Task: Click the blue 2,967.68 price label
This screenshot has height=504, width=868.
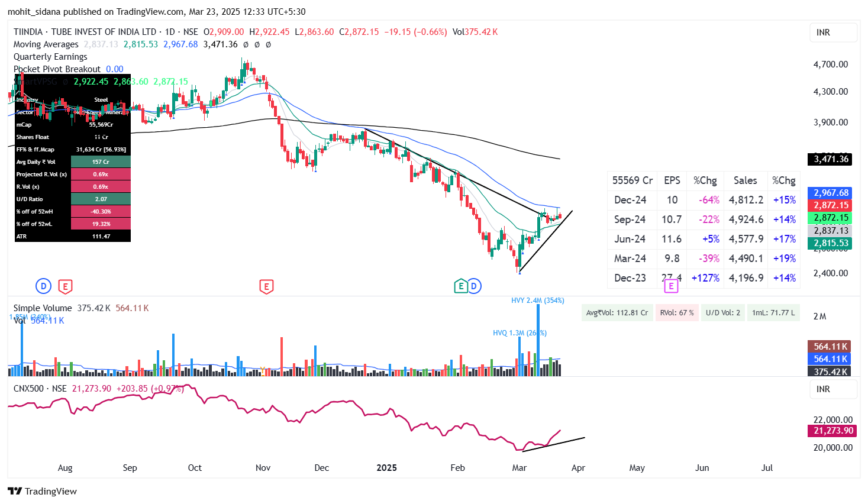Action: pyautogui.click(x=830, y=193)
